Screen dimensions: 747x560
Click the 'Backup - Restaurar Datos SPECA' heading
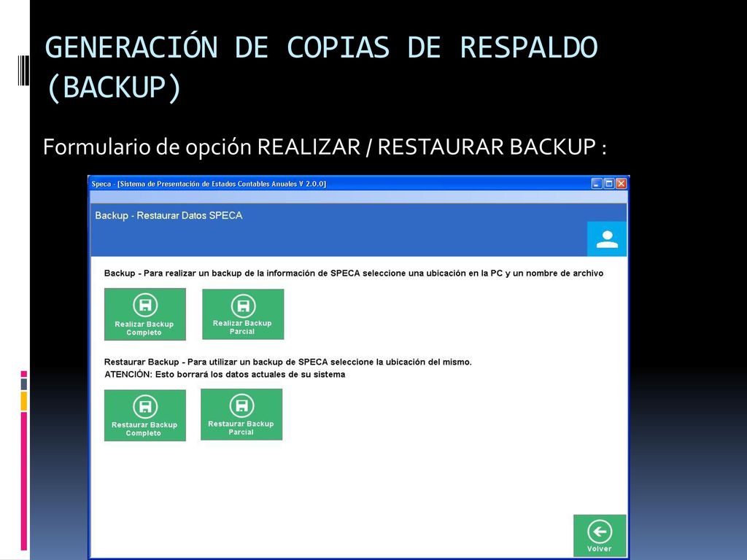click(169, 215)
